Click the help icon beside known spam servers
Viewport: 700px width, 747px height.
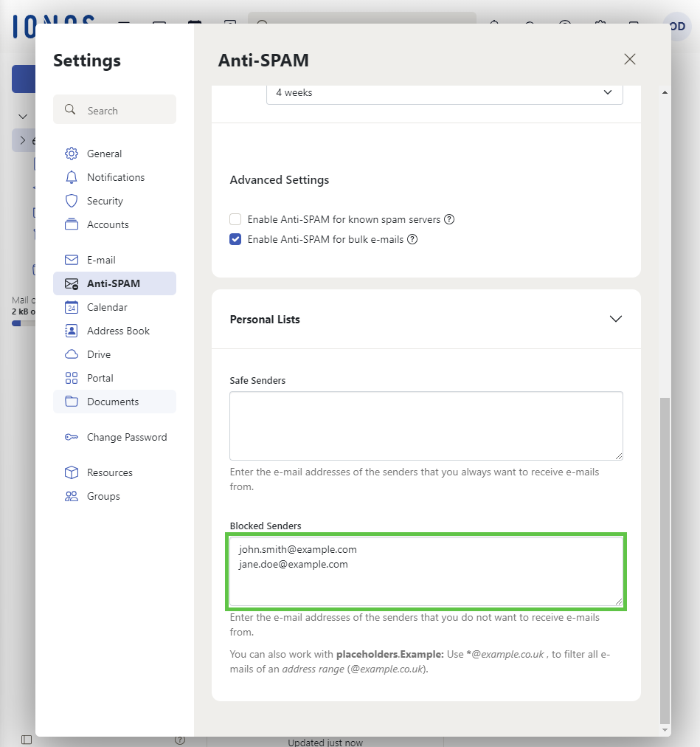click(449, 219)
